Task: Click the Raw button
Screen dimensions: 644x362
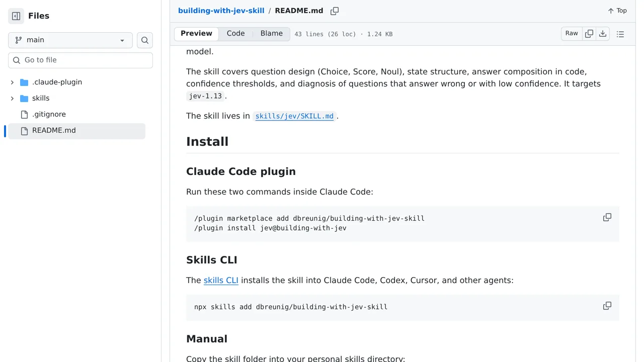Action: coord(572,34)
